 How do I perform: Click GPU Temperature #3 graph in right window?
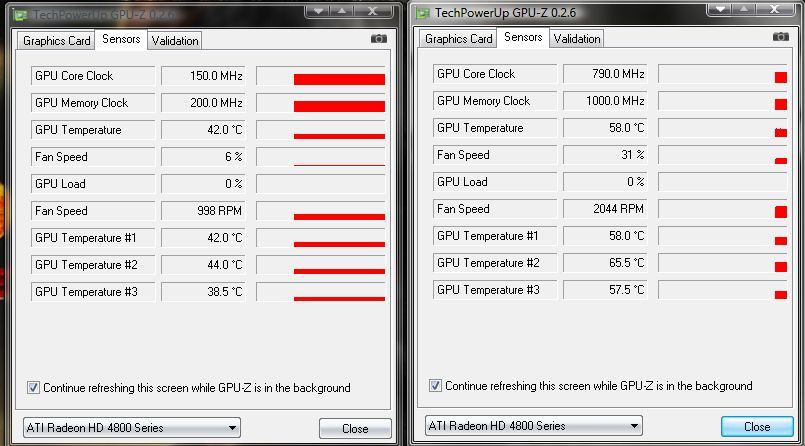(x=723, y=290)
